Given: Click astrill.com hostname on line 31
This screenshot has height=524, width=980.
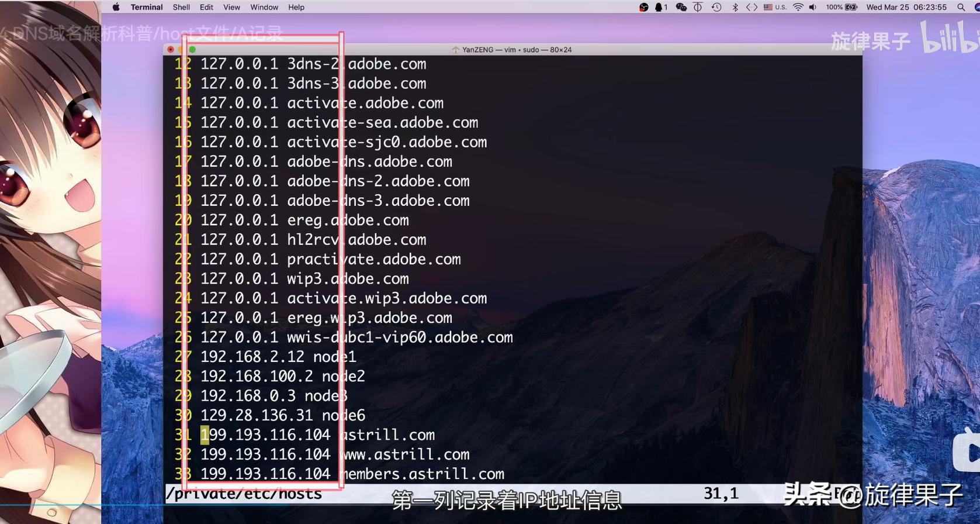Looking at the screenshot, I should point(387,435).
